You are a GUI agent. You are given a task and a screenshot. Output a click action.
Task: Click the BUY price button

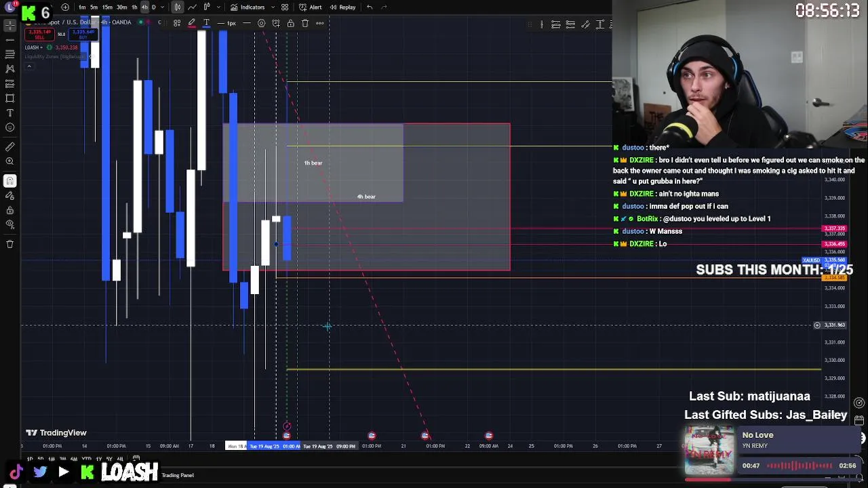[83, 34]
